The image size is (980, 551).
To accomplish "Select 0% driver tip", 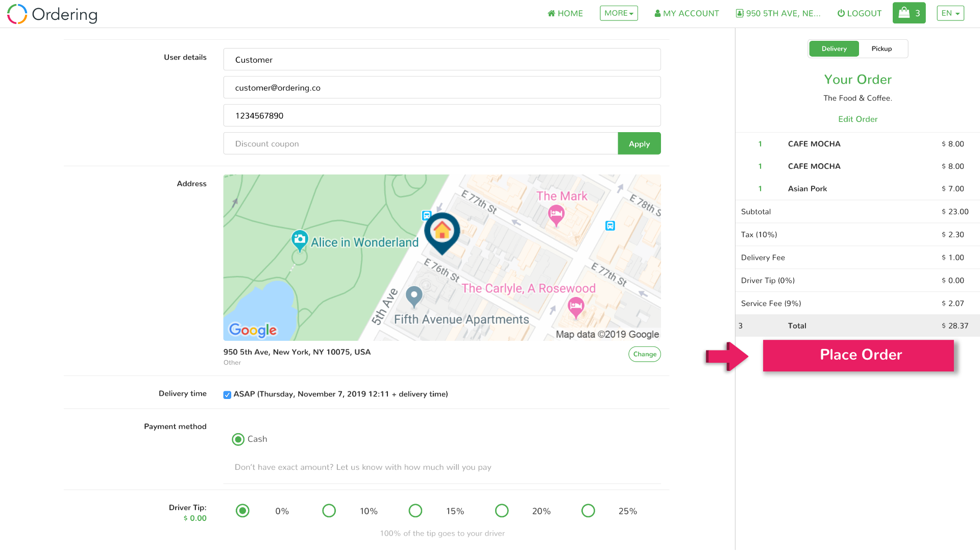I will tap(242, 511).
